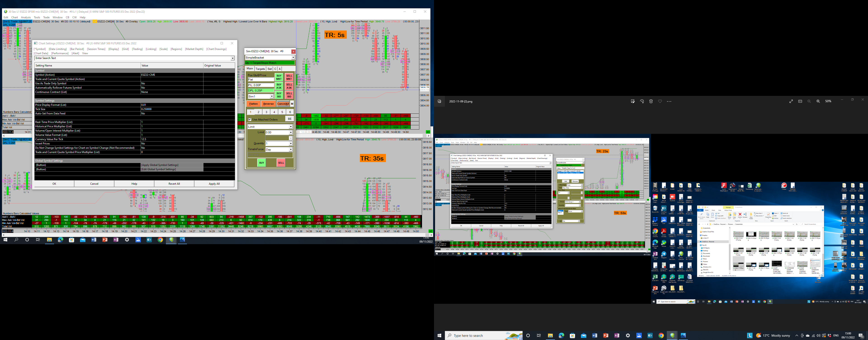
Task: Open Google Chrome from the taskbar
Action: (661, 336)
